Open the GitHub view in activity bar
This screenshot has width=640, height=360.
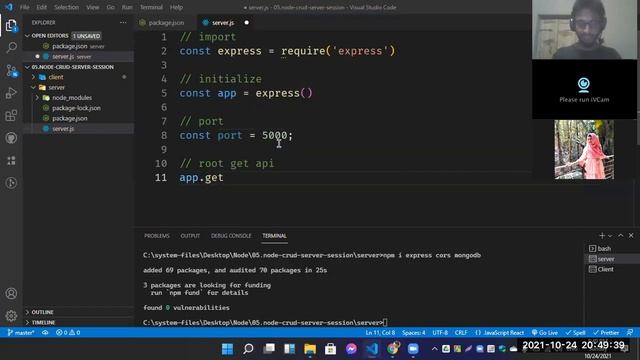(11, 138)
